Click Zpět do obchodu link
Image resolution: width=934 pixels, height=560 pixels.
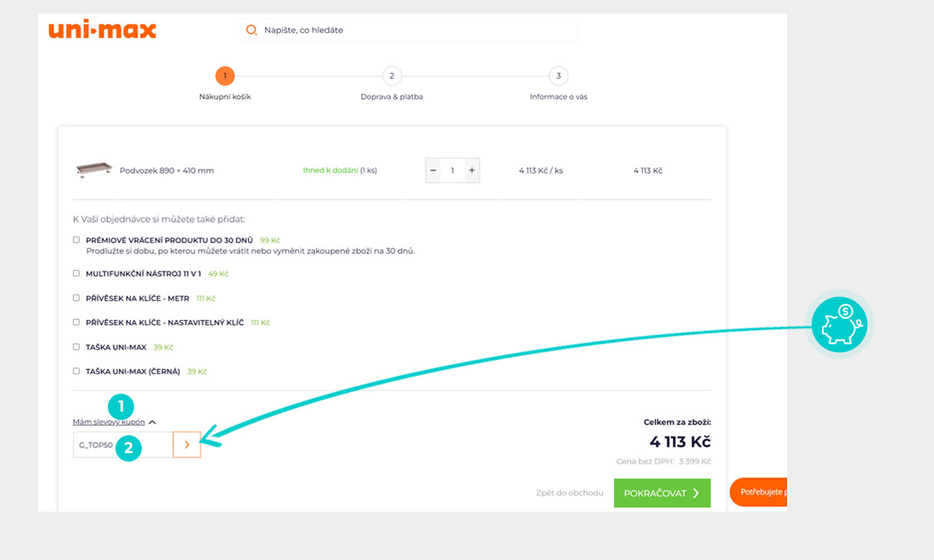tap(570, 493)
